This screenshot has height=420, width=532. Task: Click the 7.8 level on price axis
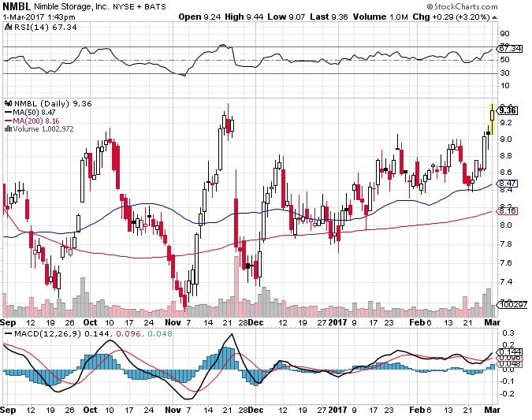pos(505,244)
